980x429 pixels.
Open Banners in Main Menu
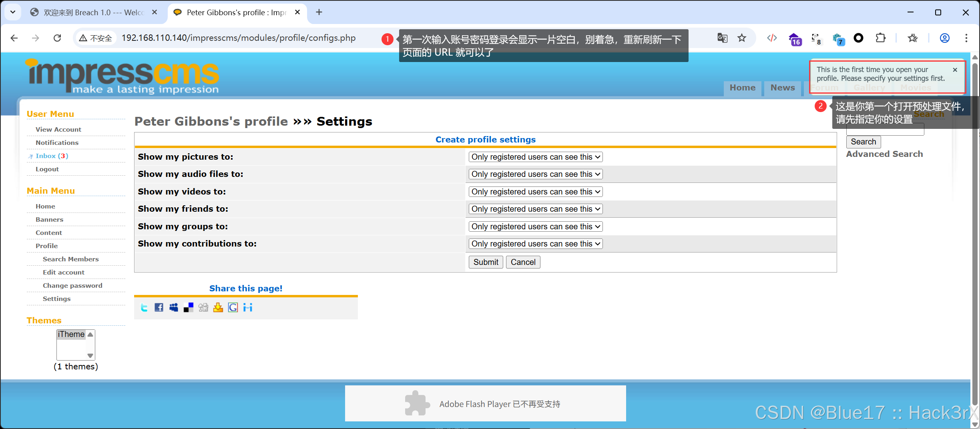[49, 220]
